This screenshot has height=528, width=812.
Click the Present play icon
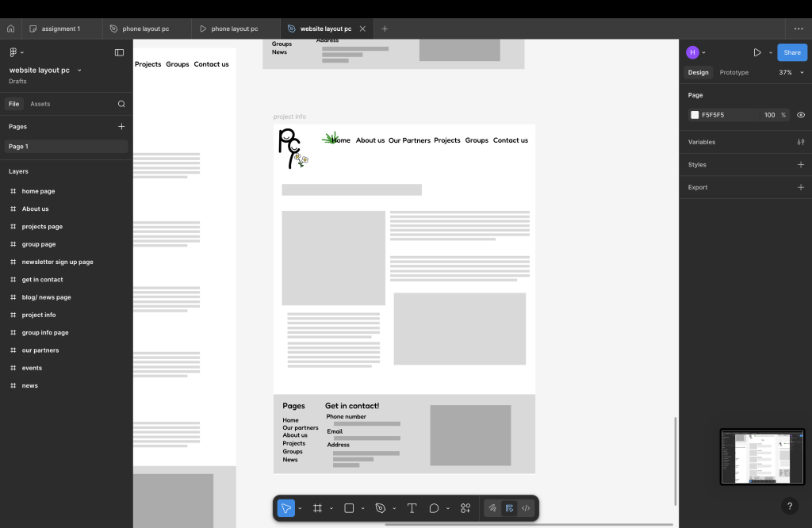[x=756, y=52]
